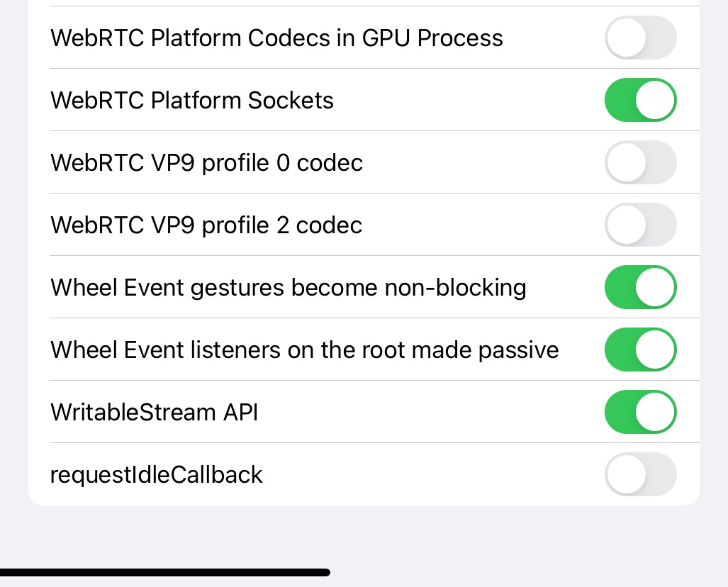Tap the "WebRTC VP9 profile 2 codec" label

tap(206, 225)
